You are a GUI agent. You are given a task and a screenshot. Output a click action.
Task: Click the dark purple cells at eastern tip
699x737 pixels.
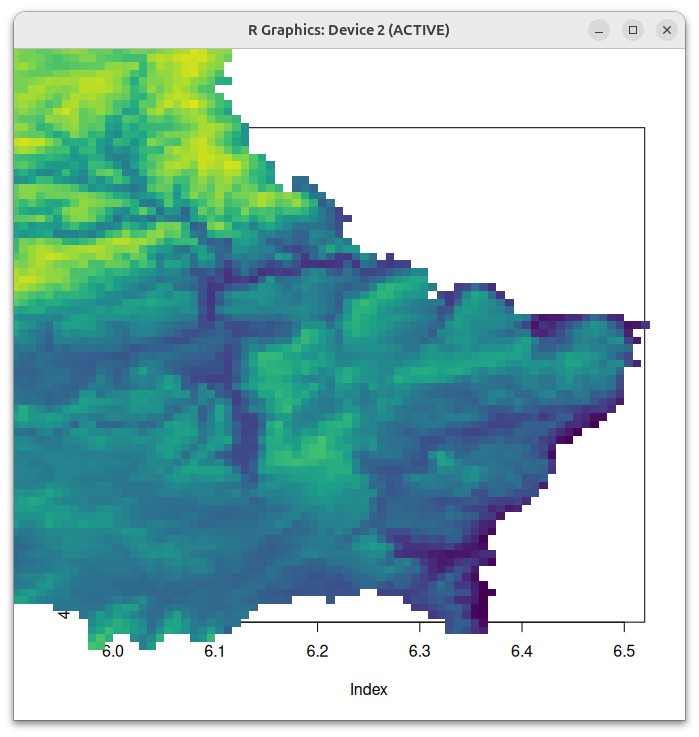(637, 325)
